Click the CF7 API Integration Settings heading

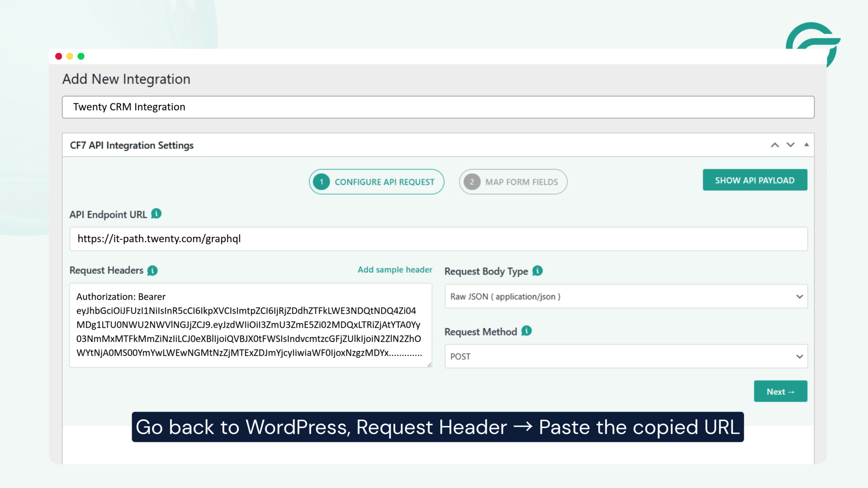[132, 145]
